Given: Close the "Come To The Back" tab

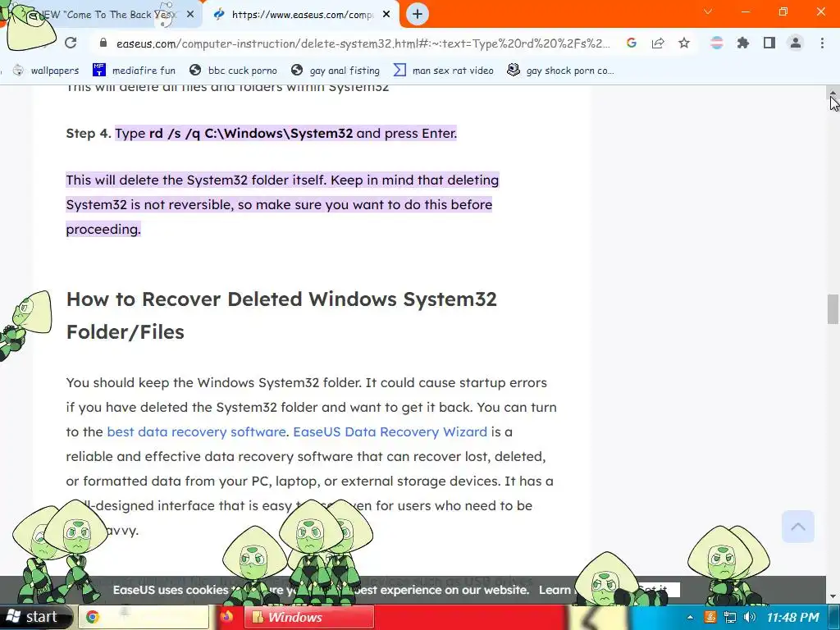Looking at the screenshot, I should [190, 15].
